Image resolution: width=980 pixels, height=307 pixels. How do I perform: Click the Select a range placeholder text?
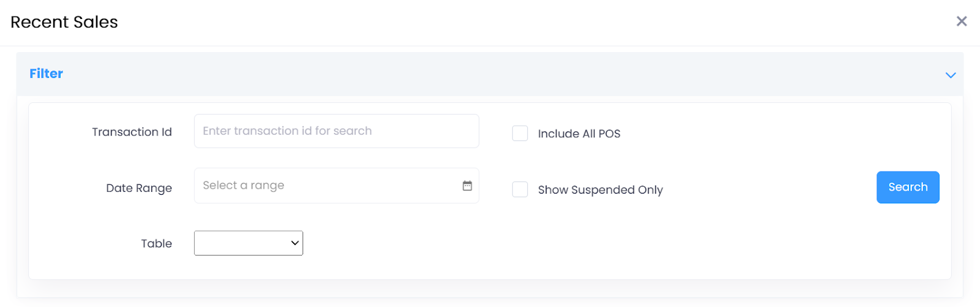244,186
